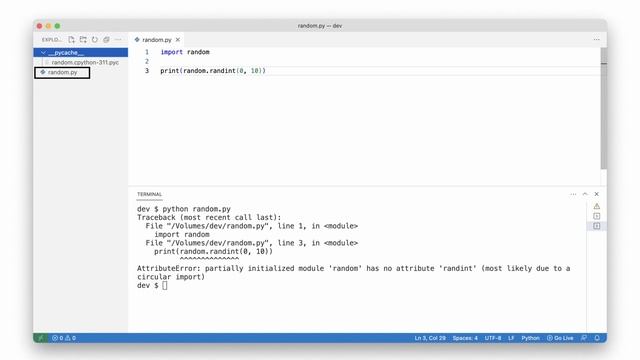This screenshot has height=360, width=640.
Task: Open editor more actions menu at top right
Action: (597, 40)
